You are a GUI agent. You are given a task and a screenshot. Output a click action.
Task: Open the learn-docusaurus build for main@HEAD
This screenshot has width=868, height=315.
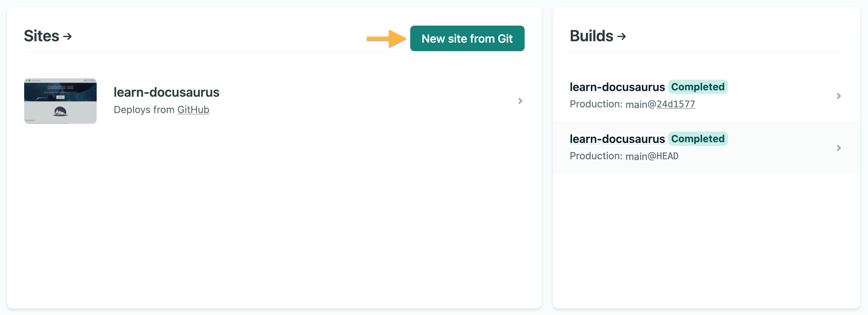617,139
